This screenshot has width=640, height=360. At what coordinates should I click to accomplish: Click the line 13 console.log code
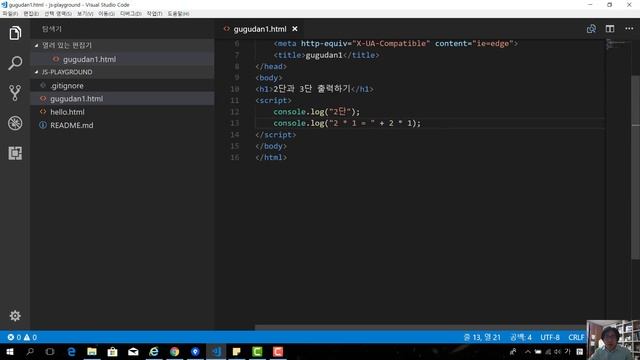tap(347, 123)
